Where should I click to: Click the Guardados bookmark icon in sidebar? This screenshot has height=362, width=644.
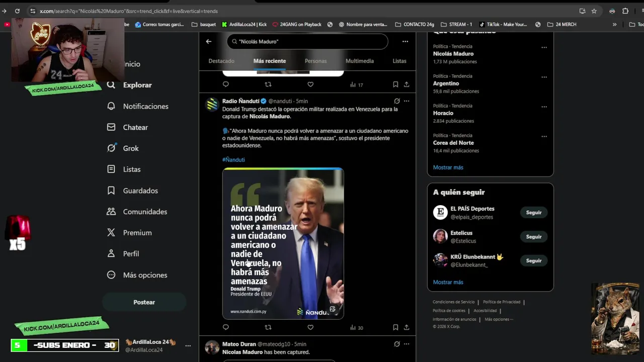pos(111,191)
